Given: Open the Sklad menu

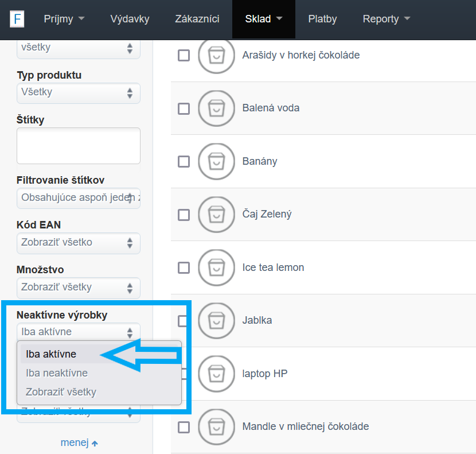Looking at the screenshot, I should (x=263, y=19).
